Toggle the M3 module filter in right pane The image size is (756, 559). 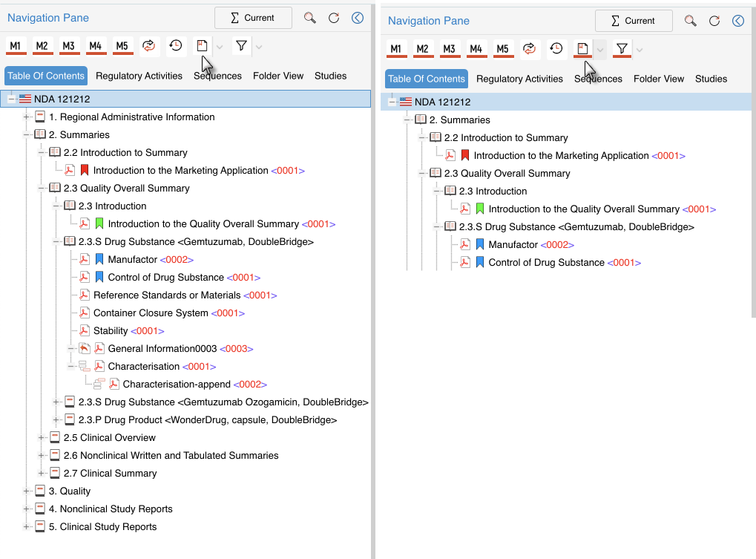click(x=449, y=49)
